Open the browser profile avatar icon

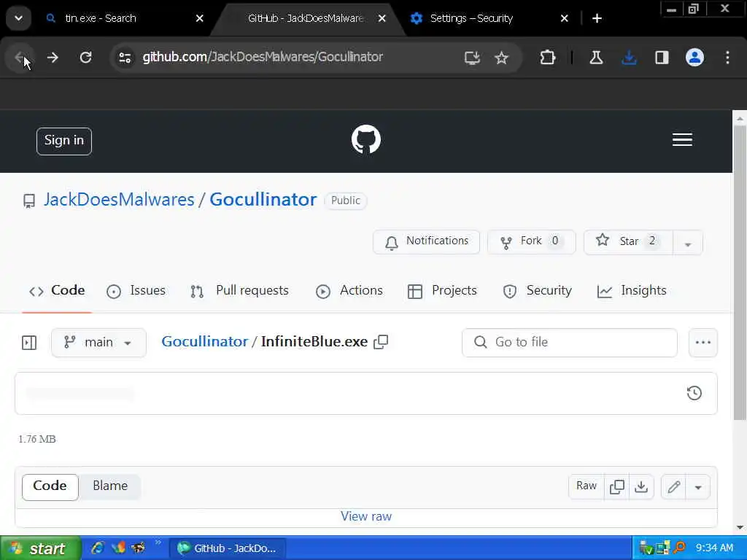[x=694, y=58]
